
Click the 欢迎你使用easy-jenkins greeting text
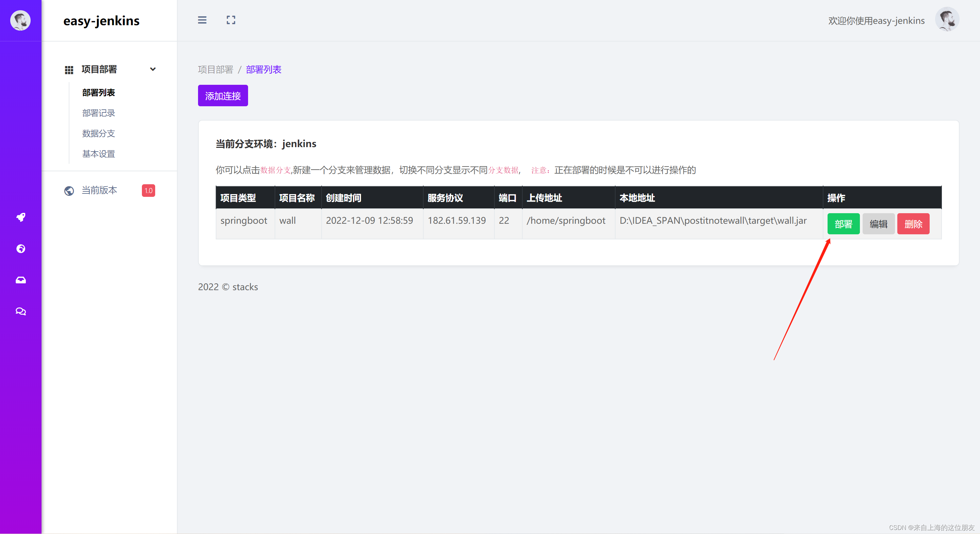point(877,20)
